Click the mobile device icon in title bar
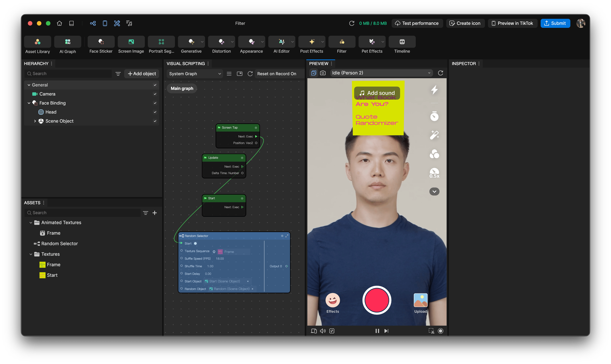This screenshot has height=364, width=611. pyautogui.click(x=105, y=23)
